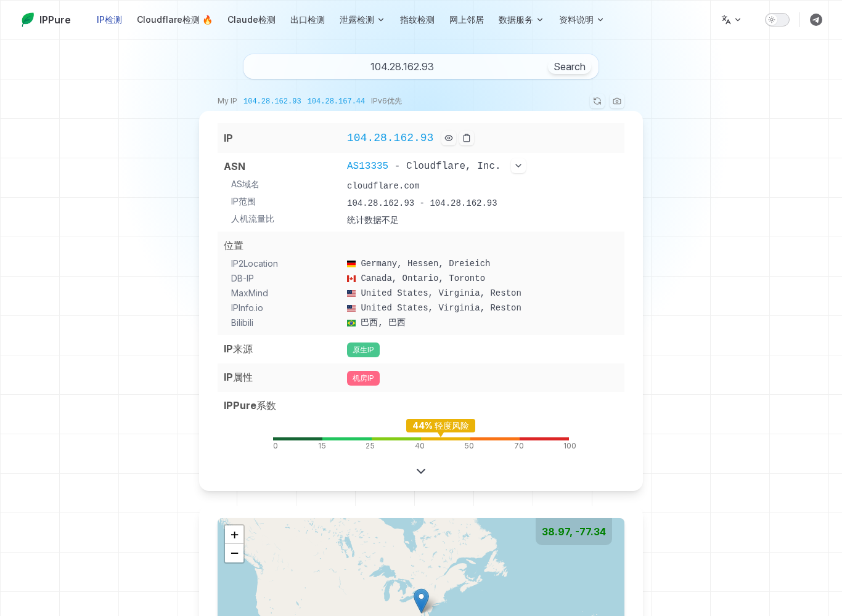Open the language translation menu icon
Image resolution: width=842 pixels, height=616 pixels.
pyautogui.click(x=731, y=20)
